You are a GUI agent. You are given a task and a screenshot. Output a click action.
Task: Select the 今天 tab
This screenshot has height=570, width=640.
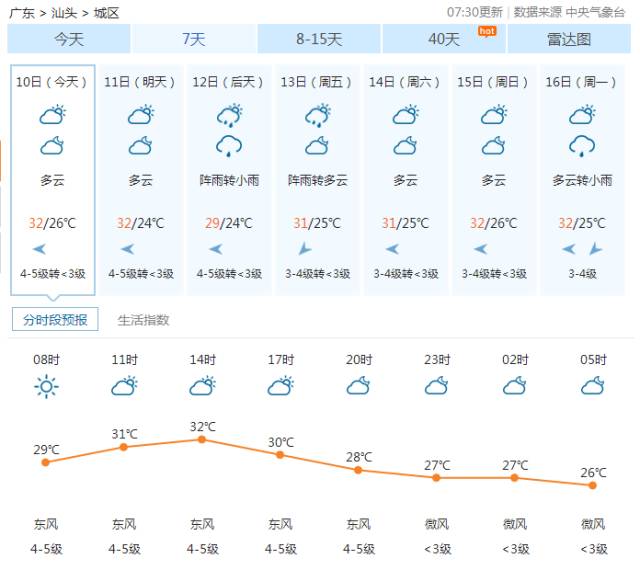point(69,39)
